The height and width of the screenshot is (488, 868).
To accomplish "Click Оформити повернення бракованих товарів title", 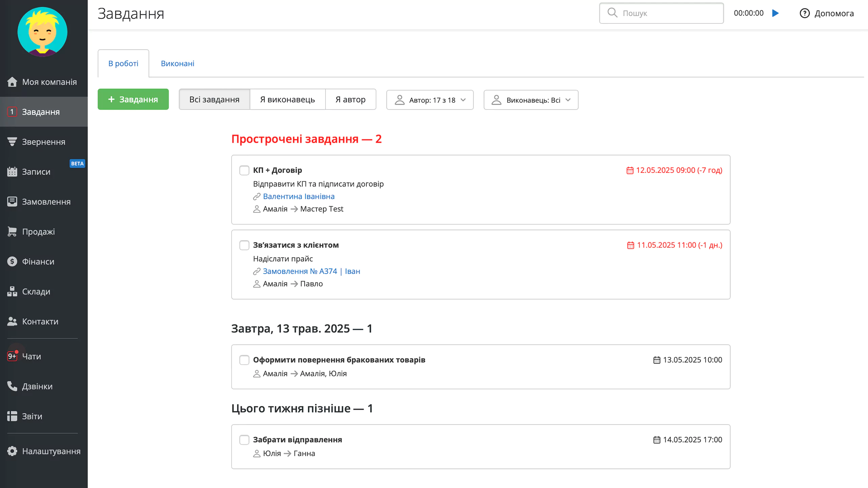I will pos(339,360).
